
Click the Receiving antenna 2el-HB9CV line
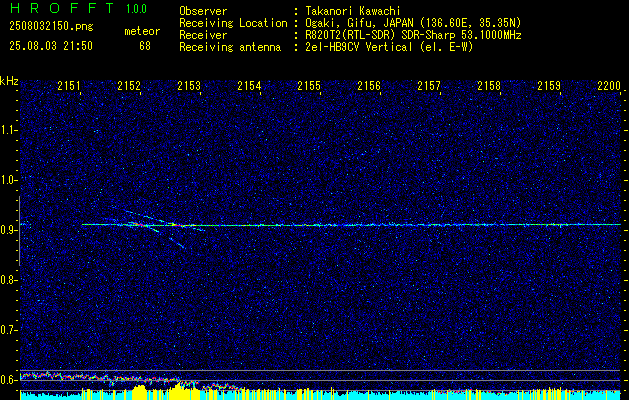390,47
